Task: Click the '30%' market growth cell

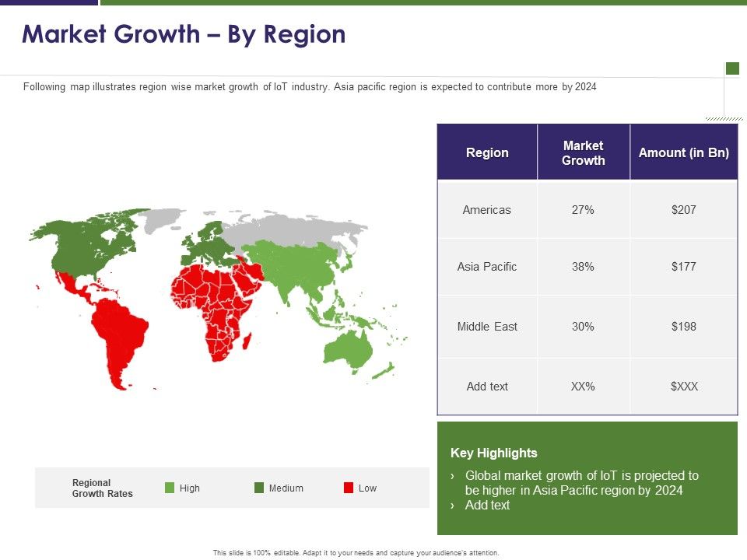Action: (x=583, y=327)
